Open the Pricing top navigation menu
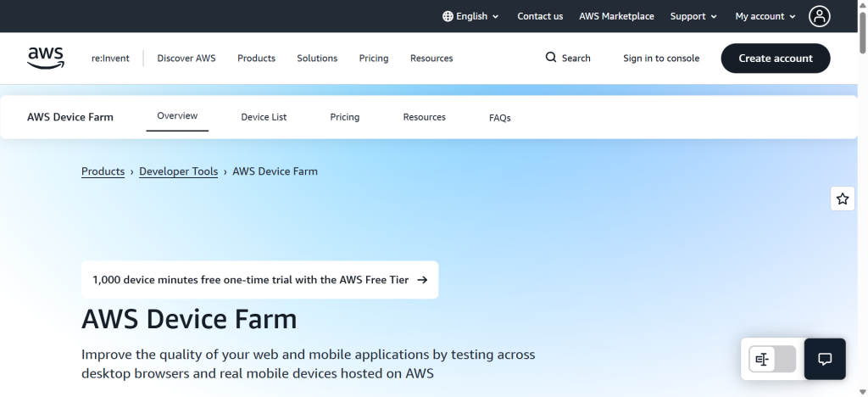 click(374, 59)
